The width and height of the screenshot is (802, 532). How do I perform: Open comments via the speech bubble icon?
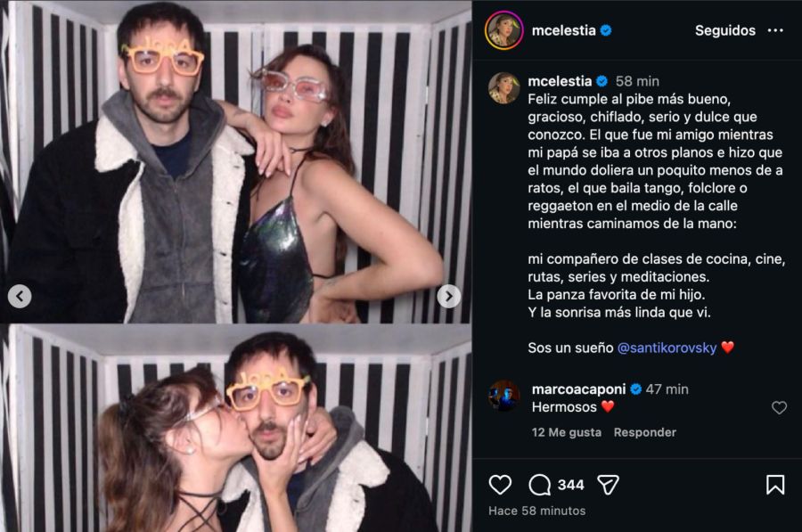pos(540,485)
